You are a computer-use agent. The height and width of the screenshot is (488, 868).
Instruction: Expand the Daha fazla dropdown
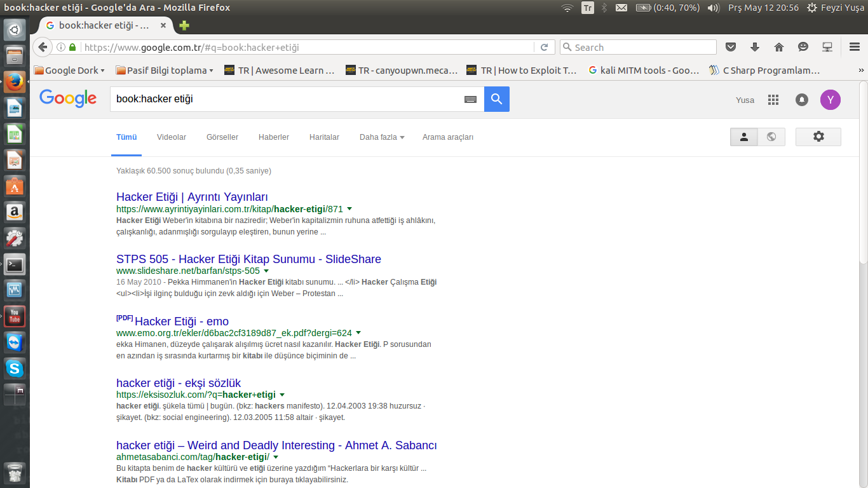[x=381, y=137]
